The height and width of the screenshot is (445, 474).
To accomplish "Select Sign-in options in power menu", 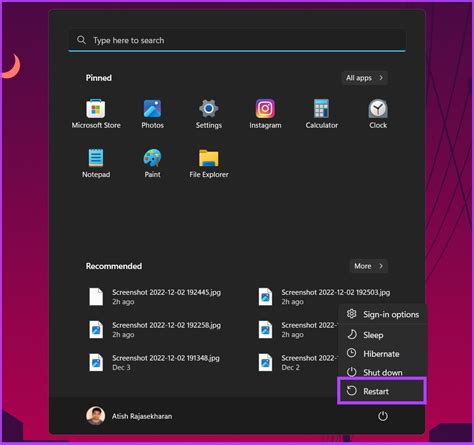I will tap(382, 314).
